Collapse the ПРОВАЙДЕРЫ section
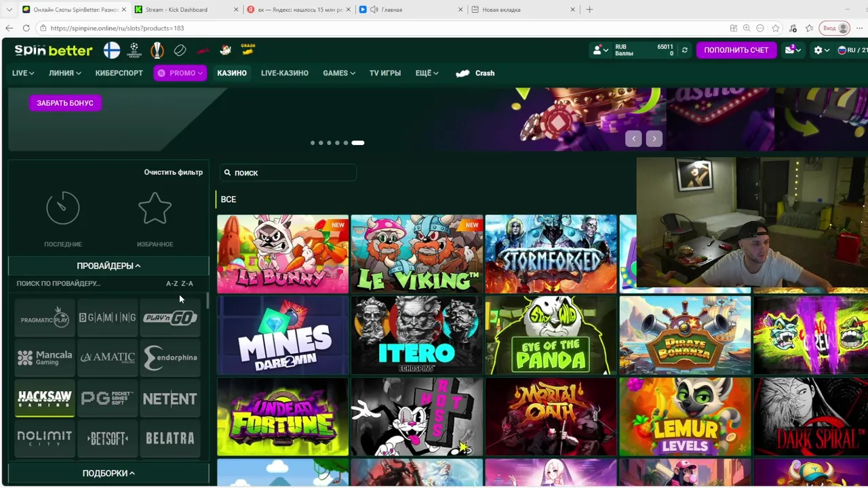 click(x=108, y=266)
